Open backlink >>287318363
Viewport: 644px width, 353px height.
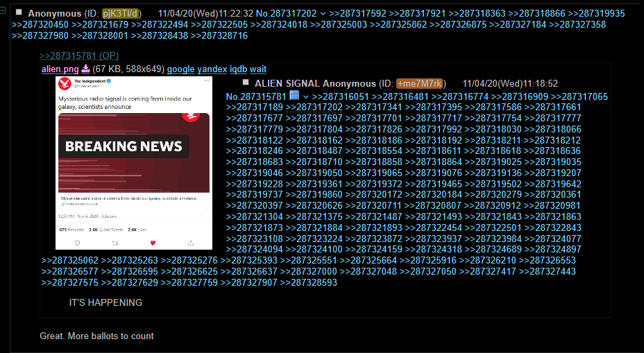pyautogui.click(x=477, y=14)
